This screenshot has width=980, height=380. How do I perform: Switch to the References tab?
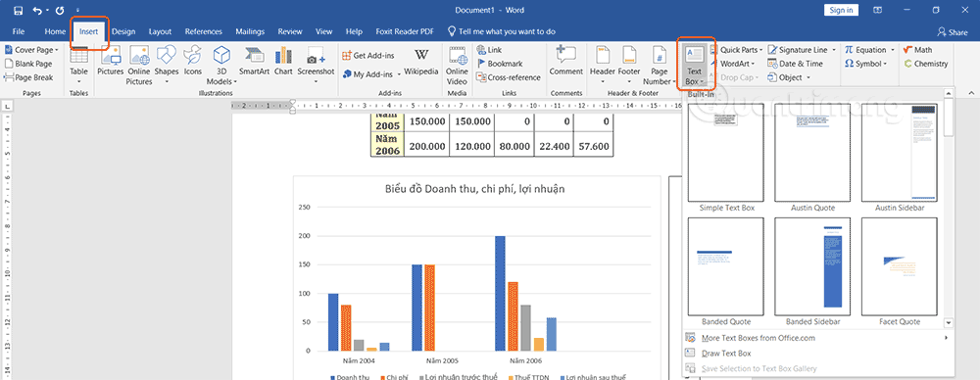tap(204, 31)
